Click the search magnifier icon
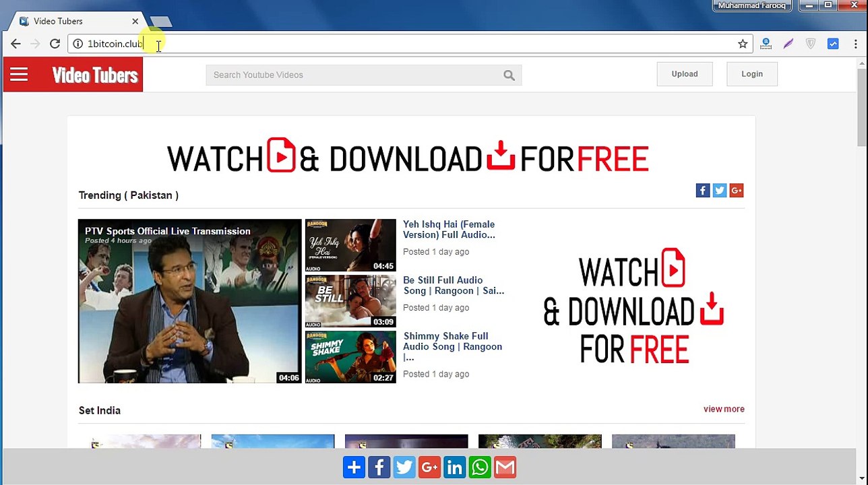 pyautogui.click(x=509, y=75)
